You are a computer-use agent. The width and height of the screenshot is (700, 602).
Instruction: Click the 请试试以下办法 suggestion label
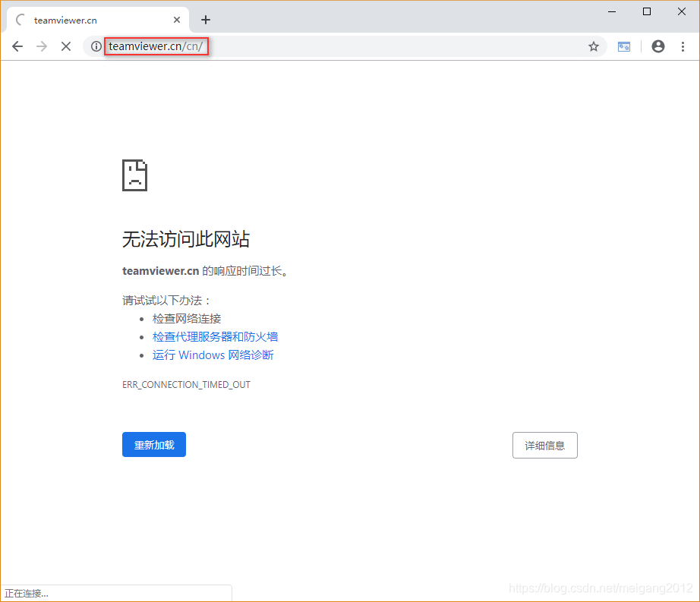[166, 301]
